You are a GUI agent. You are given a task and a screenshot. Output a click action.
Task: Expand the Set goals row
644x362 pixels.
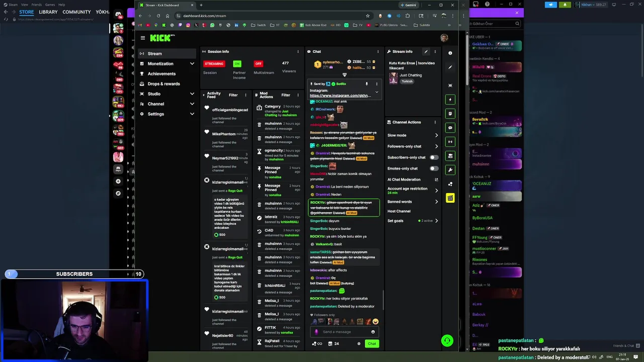pos(436,221)
